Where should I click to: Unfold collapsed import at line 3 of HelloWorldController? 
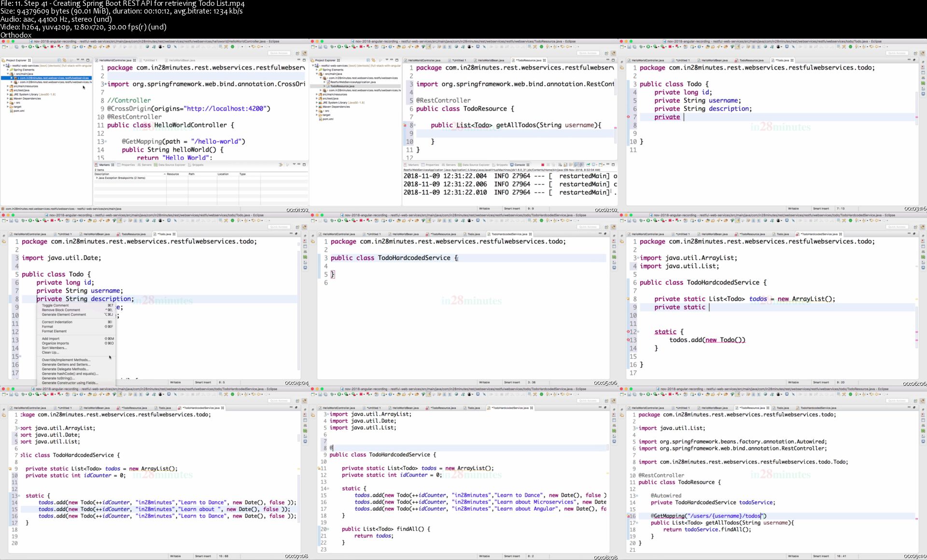105,84
